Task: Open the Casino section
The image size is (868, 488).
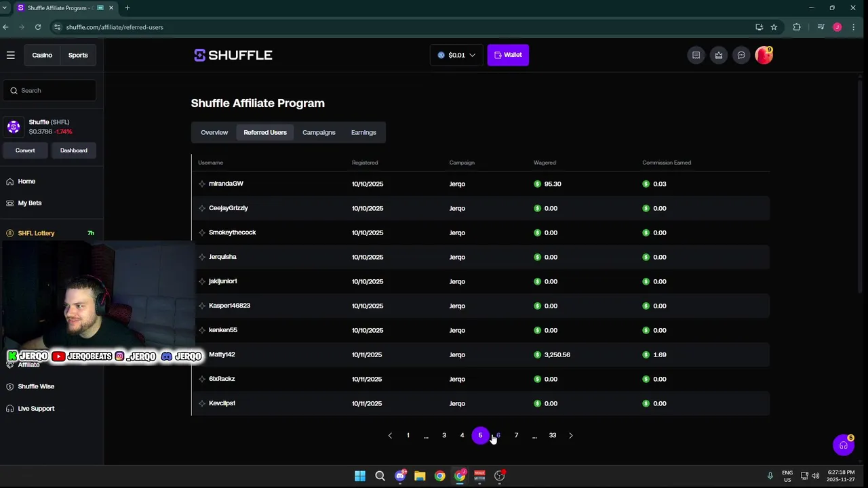Action: click(42, 55)
